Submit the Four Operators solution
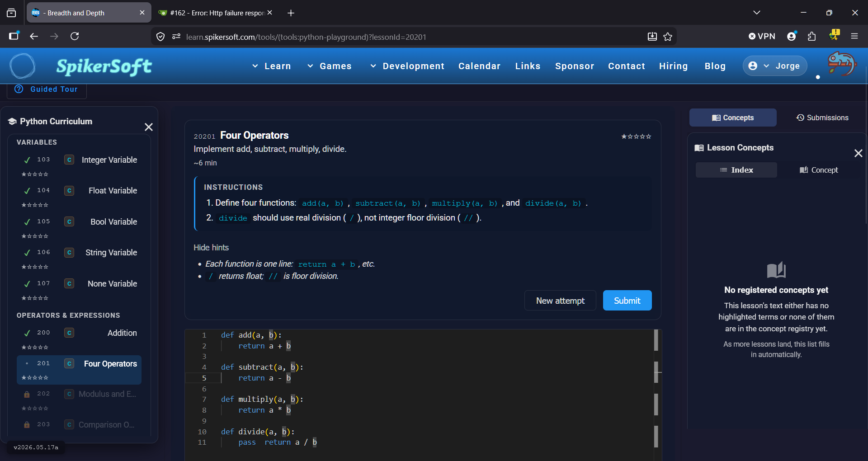Viewport: 868px width, 461px height. click(627, 301)
